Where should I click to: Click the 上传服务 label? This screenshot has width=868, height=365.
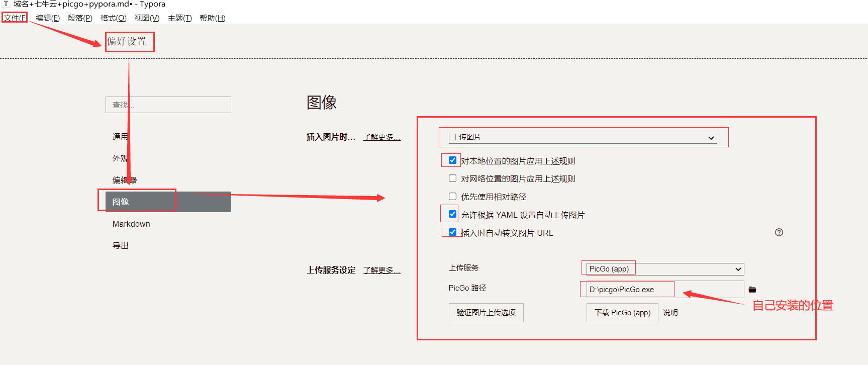pos(464,268)
